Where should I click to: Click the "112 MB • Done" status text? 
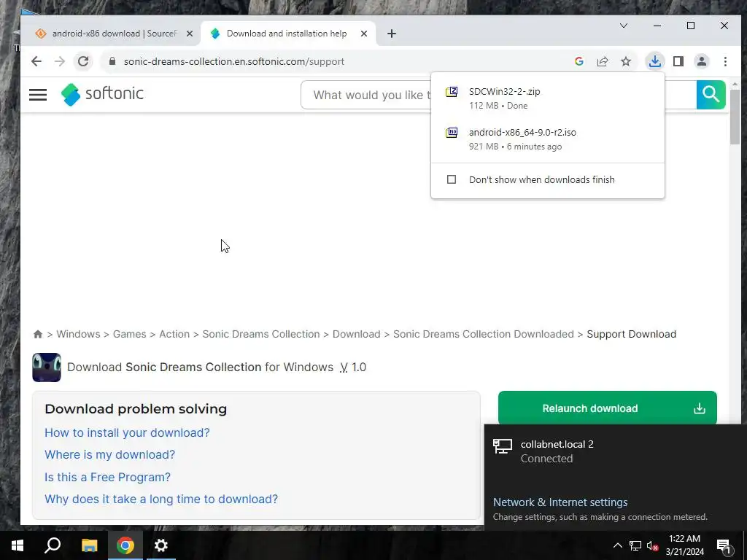[498, 106]
